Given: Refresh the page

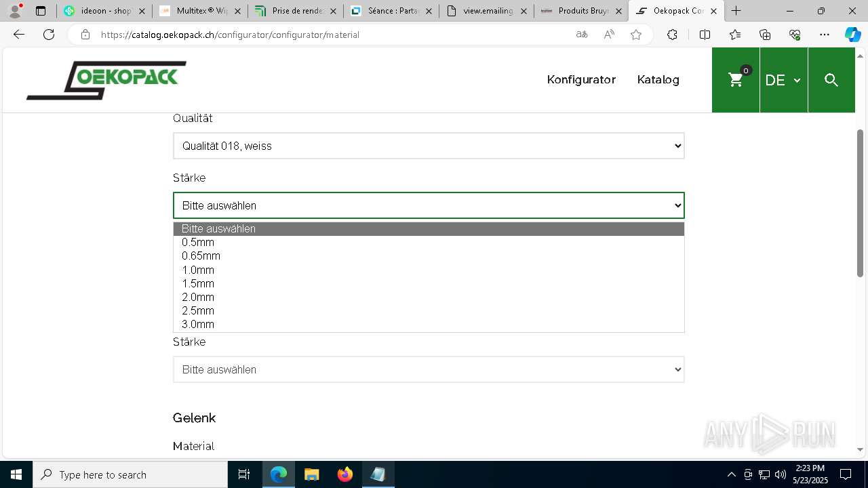Looking at the screenshot, I should [x=49, y=35].
